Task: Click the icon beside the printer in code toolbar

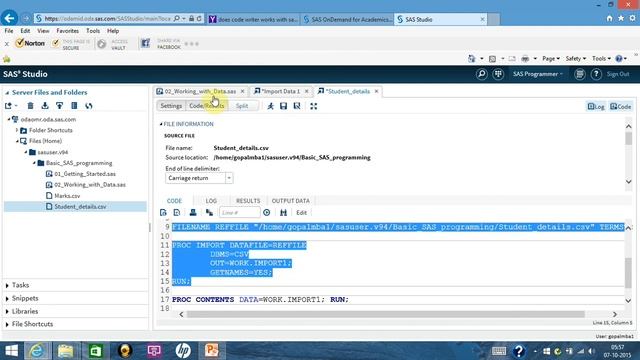Action: 209,213
